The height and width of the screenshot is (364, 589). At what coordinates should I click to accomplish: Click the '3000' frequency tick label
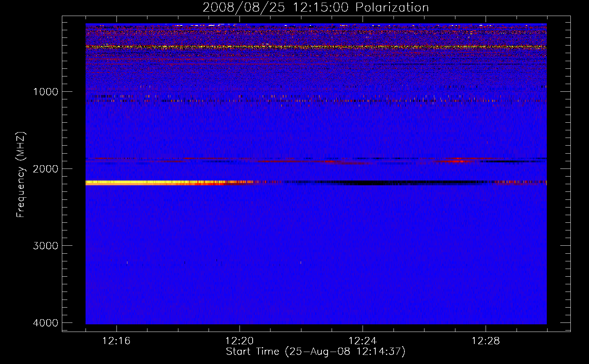46,246
